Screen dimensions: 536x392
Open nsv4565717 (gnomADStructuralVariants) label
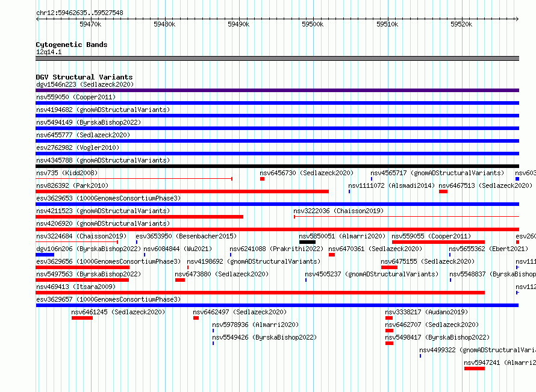click(437, 173)
